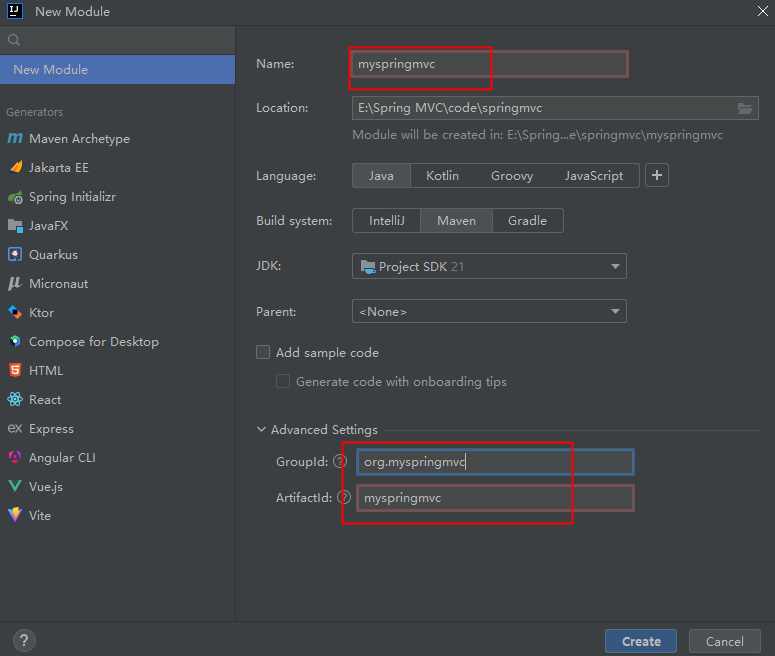This screenshot has height=656, width=775.
Task: Select JavaScript as the language
Action: point(594,175)
